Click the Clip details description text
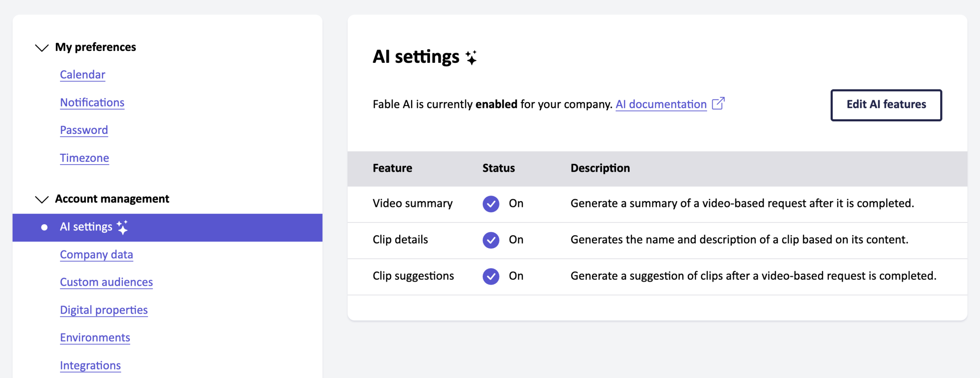Screen dimensions: 980x378 pyautogui.click(x=740, y=240)
